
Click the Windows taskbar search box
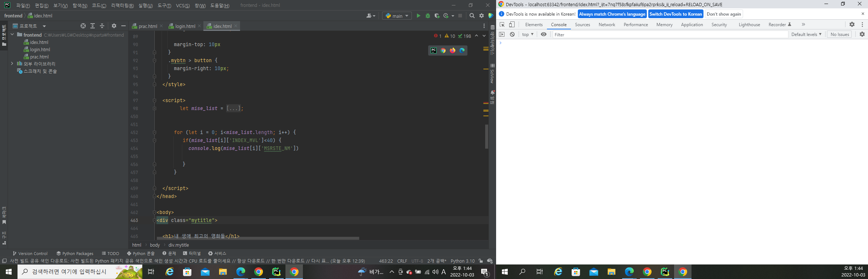80,272
